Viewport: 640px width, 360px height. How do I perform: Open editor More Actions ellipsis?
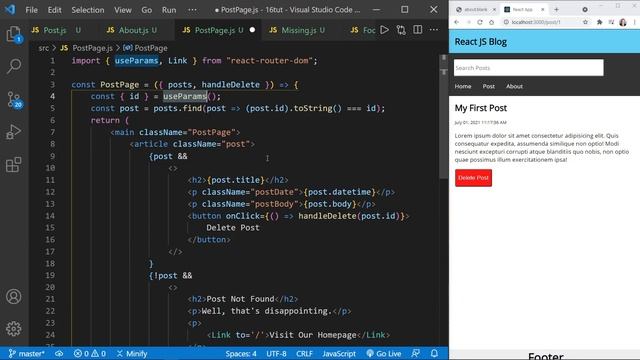pyautogui.click(x=434, y=30)
